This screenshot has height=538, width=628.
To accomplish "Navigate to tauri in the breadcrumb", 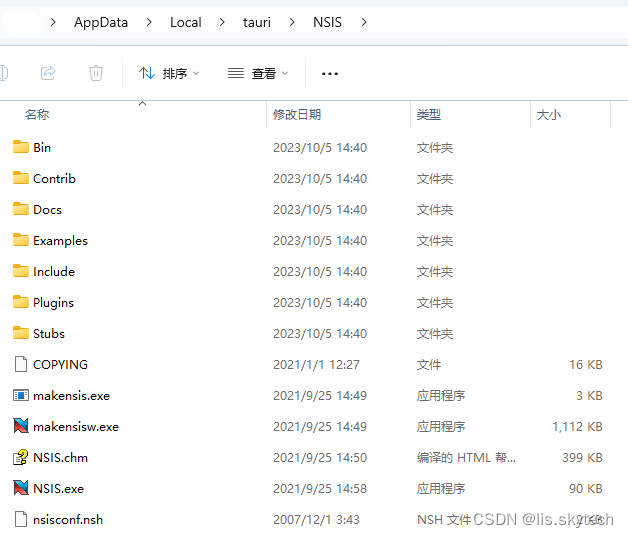I will (257, 22).
